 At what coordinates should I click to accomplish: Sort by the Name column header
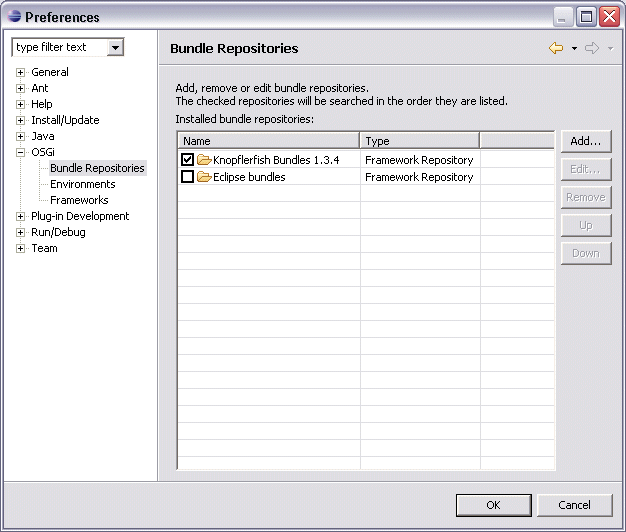268,141
